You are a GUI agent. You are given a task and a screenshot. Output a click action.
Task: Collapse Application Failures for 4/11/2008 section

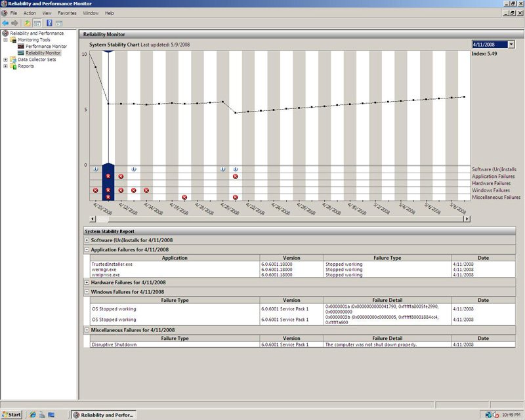87,249
